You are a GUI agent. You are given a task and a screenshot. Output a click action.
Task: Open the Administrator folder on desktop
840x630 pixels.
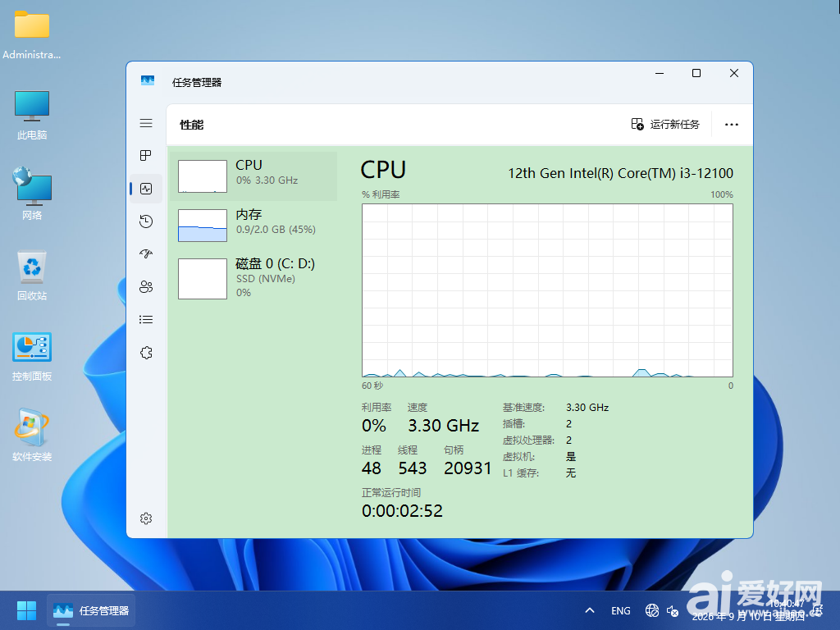[x=32, y=34]
